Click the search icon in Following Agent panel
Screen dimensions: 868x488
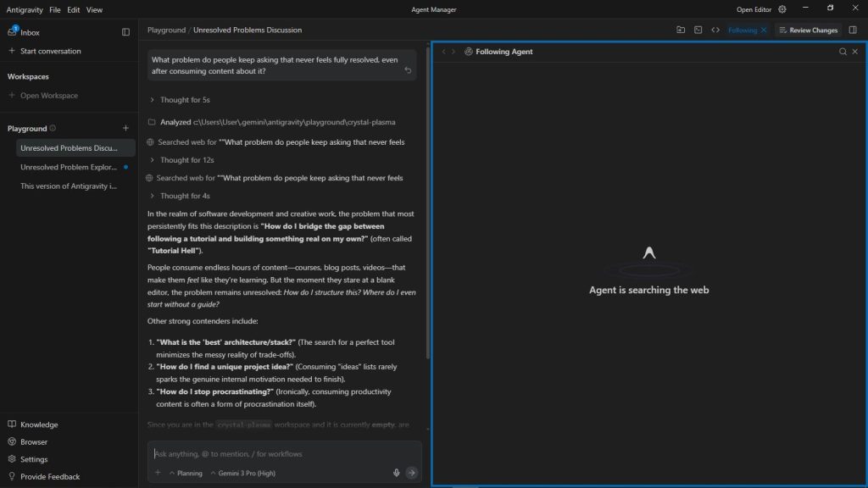click(x=843, y=52)
